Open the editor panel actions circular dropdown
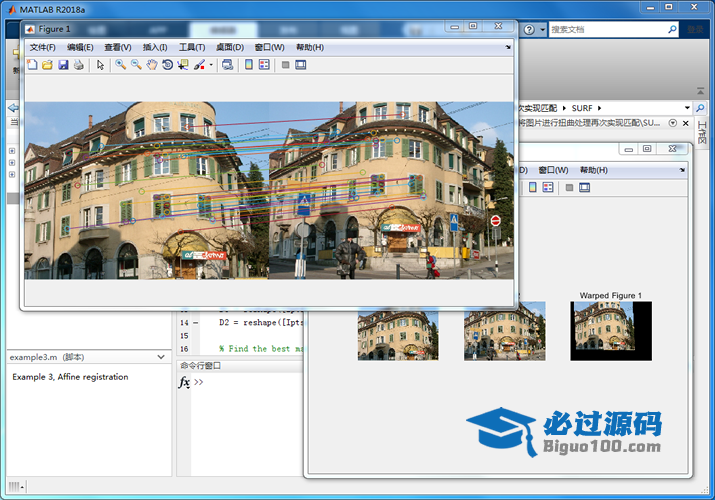 pyautogui.click(x=672, y=123)
